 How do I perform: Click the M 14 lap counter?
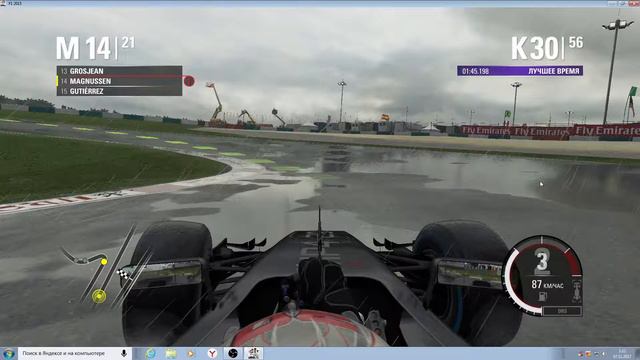pyautogui.click(x=95, y=48)
